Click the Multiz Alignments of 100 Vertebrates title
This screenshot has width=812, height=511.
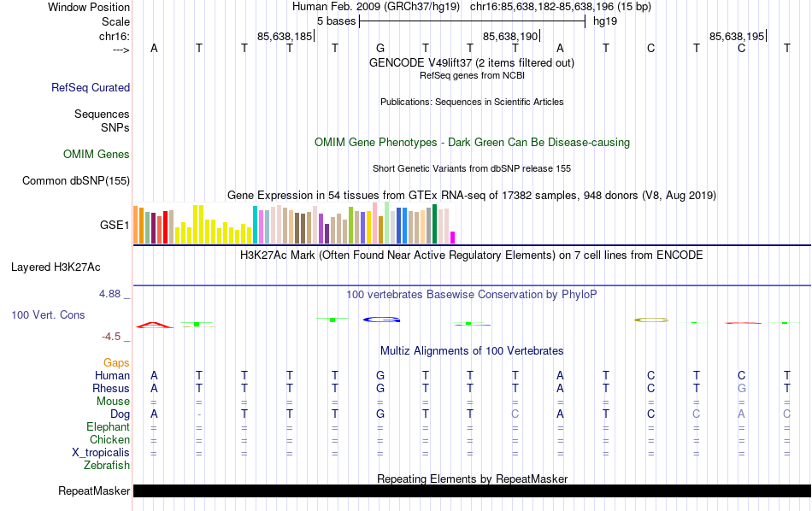coord(472,351)
